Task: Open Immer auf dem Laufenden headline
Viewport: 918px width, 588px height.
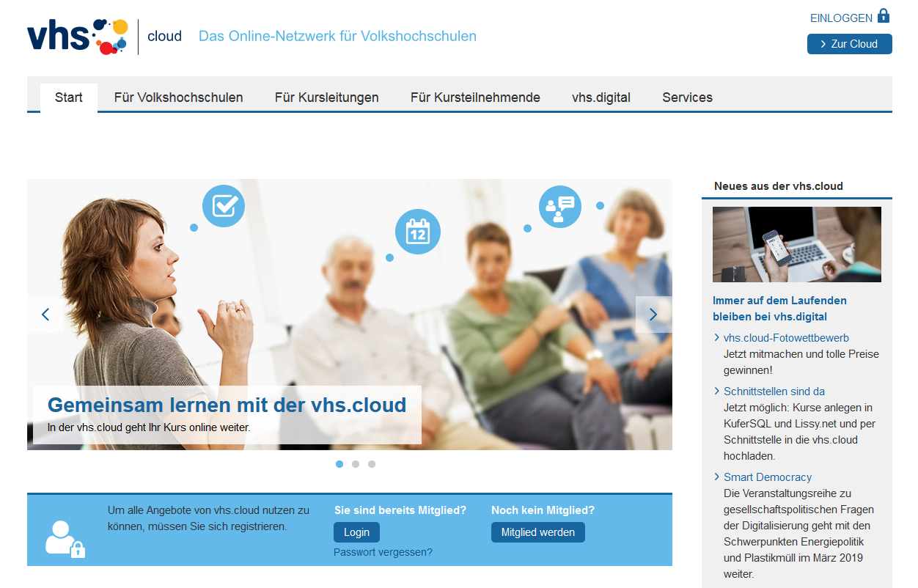Action: pyautogui.click(x=779, y=309)
